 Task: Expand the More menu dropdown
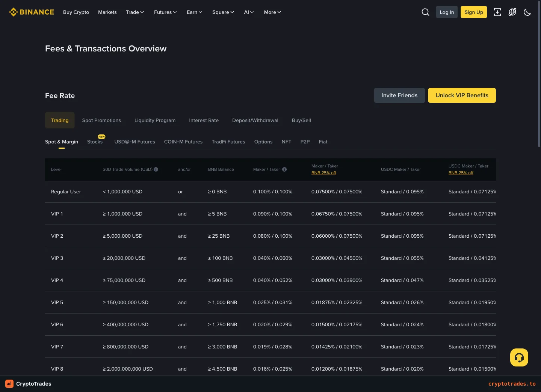pos(273,12)
